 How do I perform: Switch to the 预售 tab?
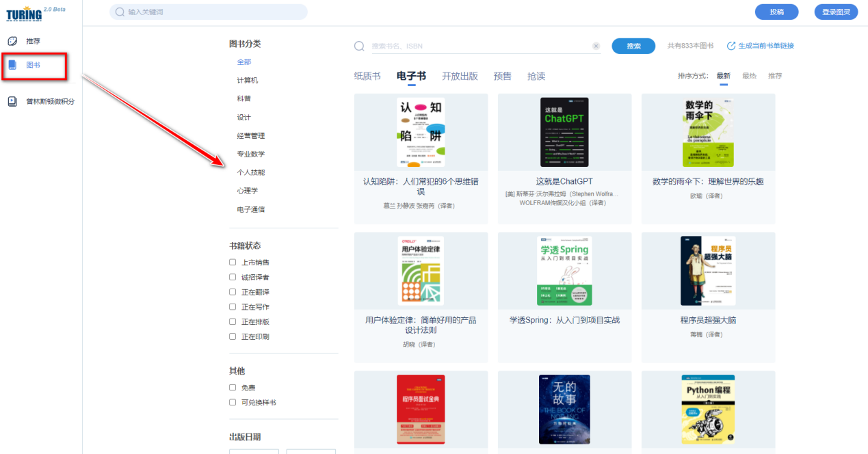(502, 76)
